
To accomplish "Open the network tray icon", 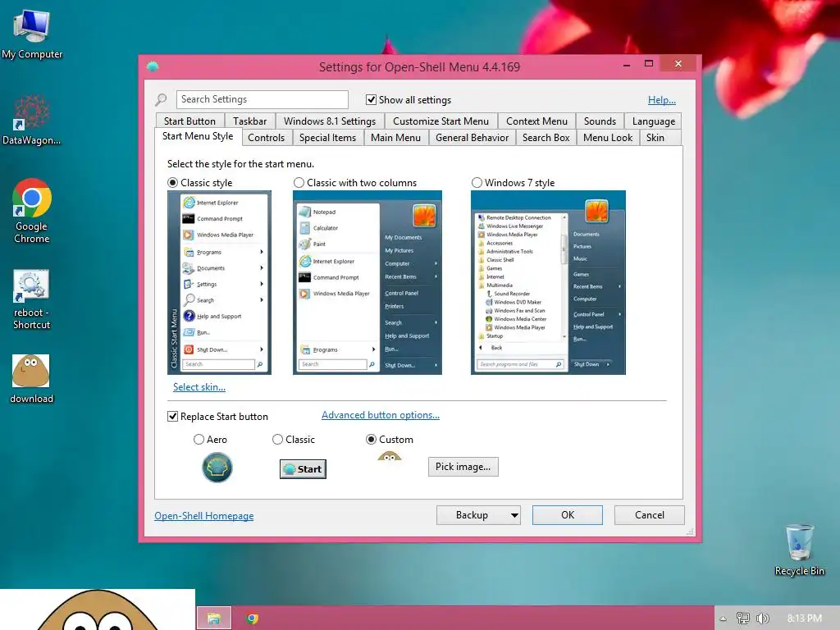I will [x=742, y=619].
